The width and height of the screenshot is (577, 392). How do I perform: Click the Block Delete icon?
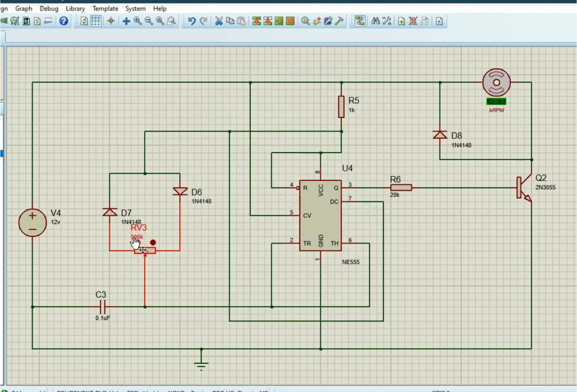[290, 21]
